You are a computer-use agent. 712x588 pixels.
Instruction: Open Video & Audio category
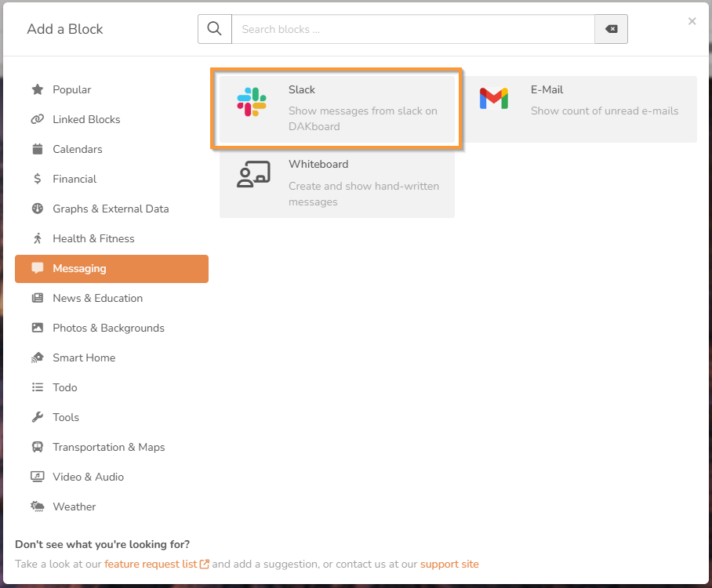coord(111,477)
